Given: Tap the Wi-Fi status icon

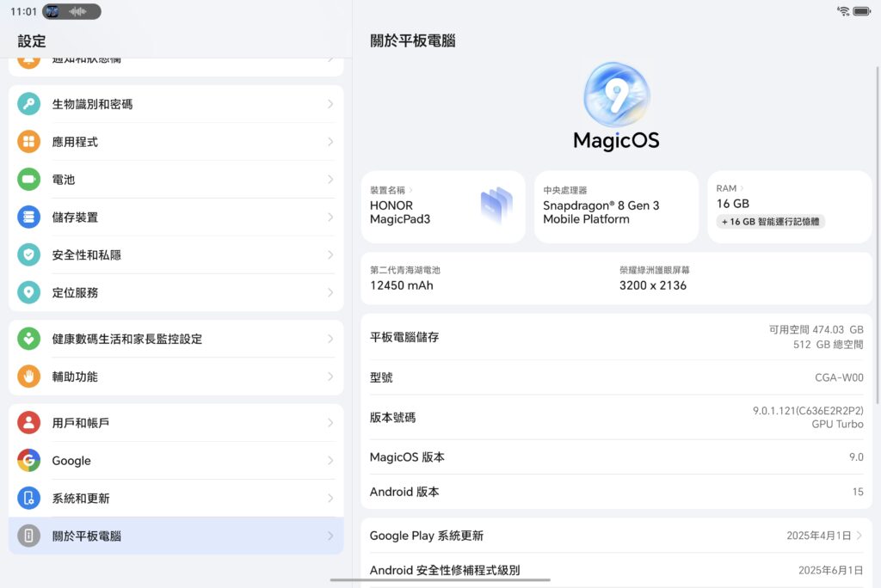Looking at the screenshot, I should pos(843,10).
